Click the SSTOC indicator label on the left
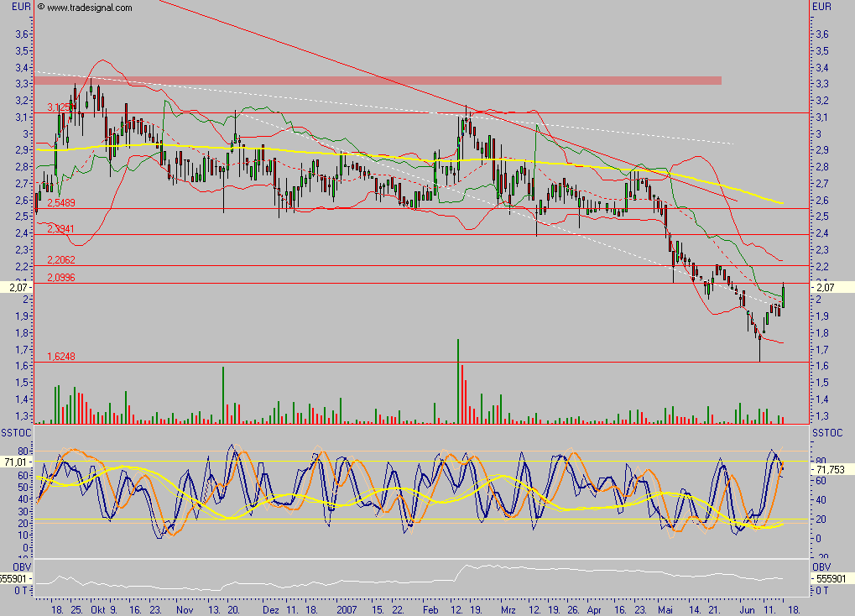This screenshot has height=616, width=855. click(x=16, y=431)
